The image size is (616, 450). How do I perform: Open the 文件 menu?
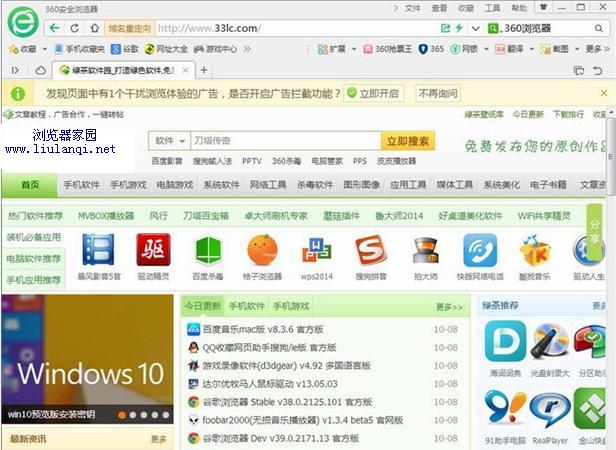(412, 8)
